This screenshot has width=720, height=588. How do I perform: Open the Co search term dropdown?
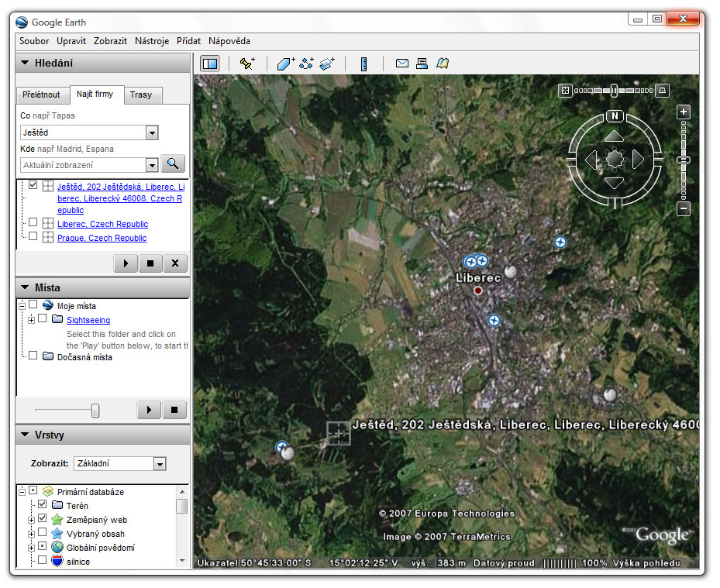pyautogui.click(x=152, y=133)
